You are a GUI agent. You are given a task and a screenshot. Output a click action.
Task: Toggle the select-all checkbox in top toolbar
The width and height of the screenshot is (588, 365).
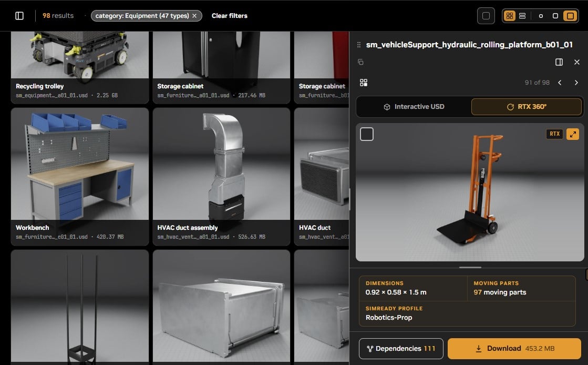pyautogui.click(x=486, y=16)
